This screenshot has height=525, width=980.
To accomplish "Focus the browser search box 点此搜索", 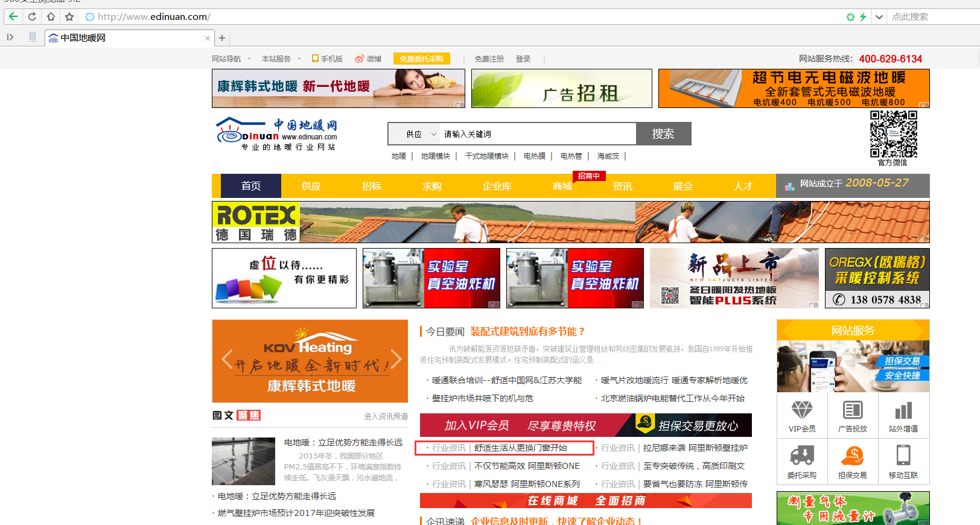I will [934, 17].
